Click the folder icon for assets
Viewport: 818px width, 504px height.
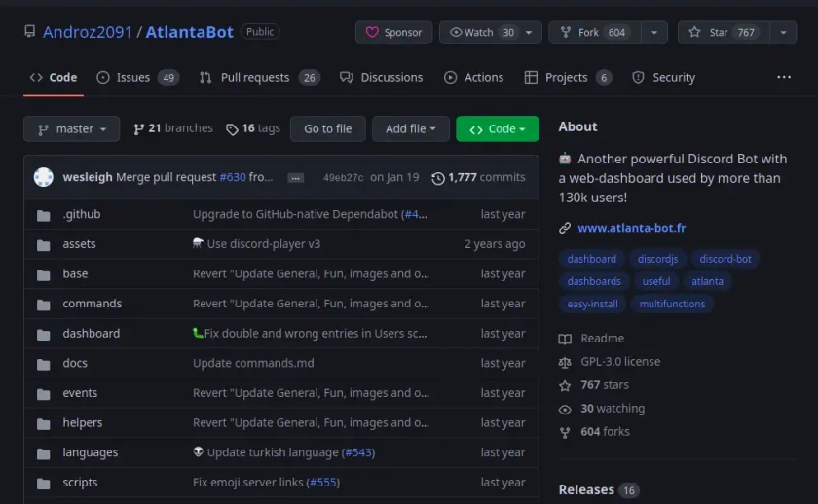coord(43,245)
